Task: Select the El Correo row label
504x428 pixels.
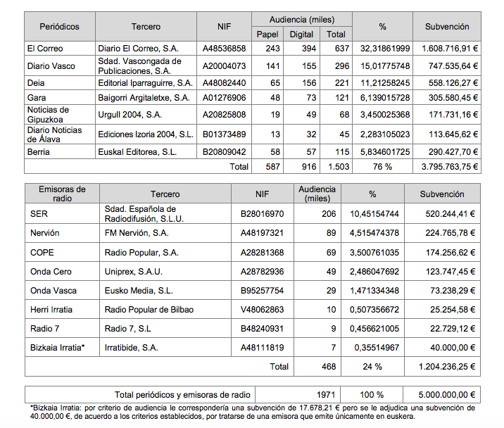Action: pos(44,49)
